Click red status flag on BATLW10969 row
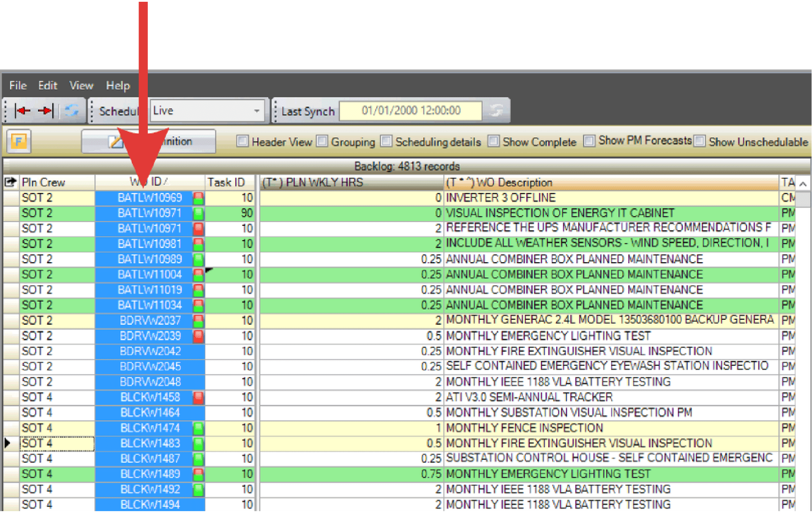The width and height of the screenshot is (812, 512). pyautogui.click(x=198, y=198)
